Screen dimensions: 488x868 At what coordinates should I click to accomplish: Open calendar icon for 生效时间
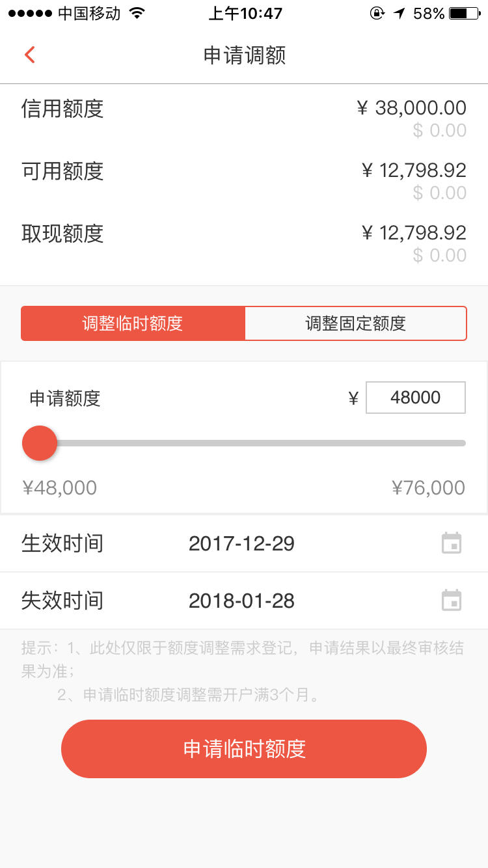coord(452,543)
